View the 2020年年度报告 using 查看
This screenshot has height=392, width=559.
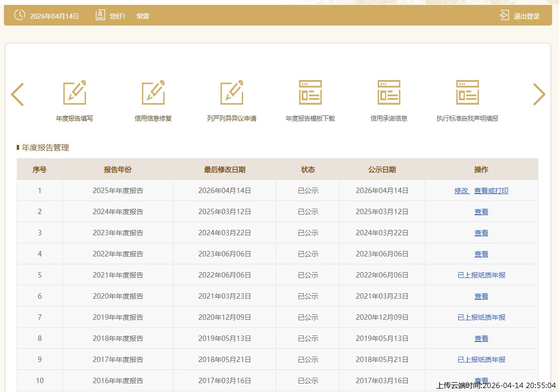tap(481, 296)
